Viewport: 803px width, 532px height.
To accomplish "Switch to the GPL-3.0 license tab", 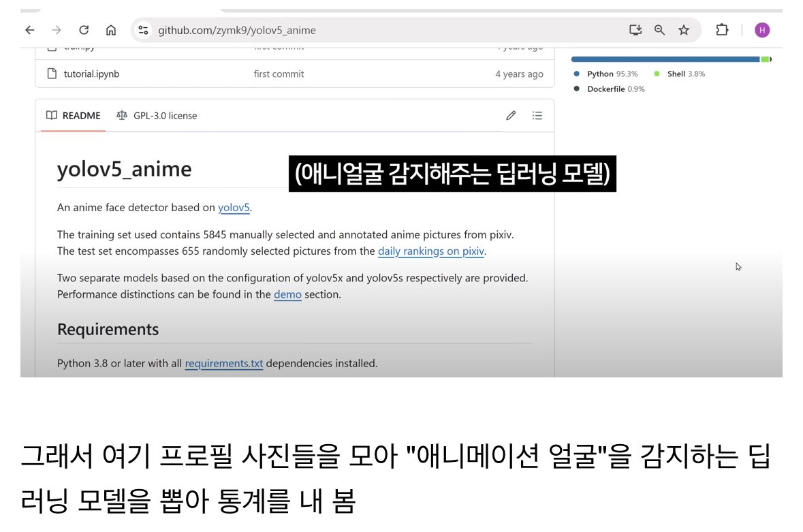I will pyautogui.click(x=157, y=116).
